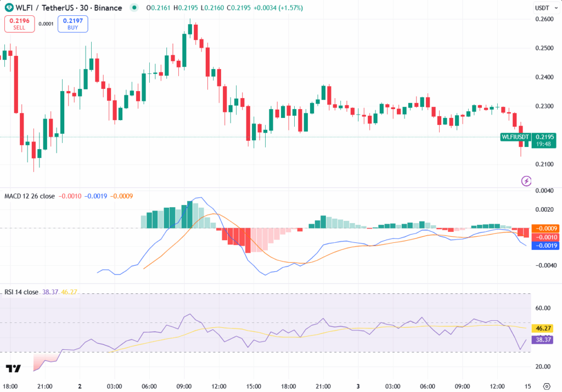Click the purple lightning bolt icon
Screen dimensions: 562x392
coord(526,180)
